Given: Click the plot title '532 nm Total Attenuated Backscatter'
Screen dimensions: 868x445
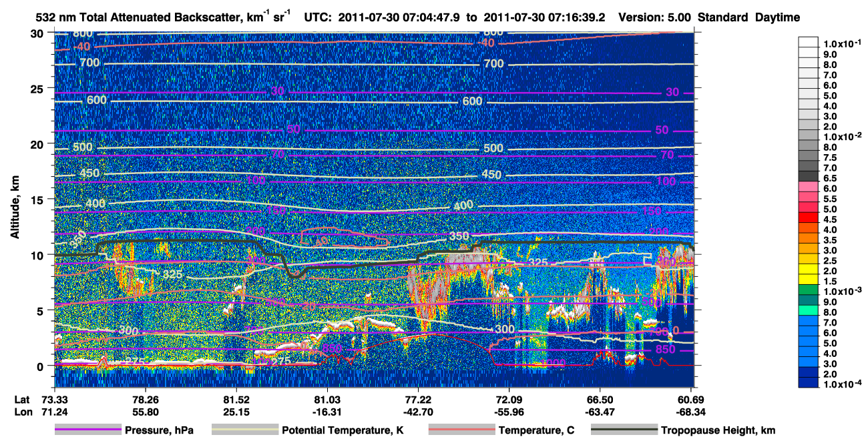Looking at the screenshot, I should pyautogui.click(x=142, y=18).
